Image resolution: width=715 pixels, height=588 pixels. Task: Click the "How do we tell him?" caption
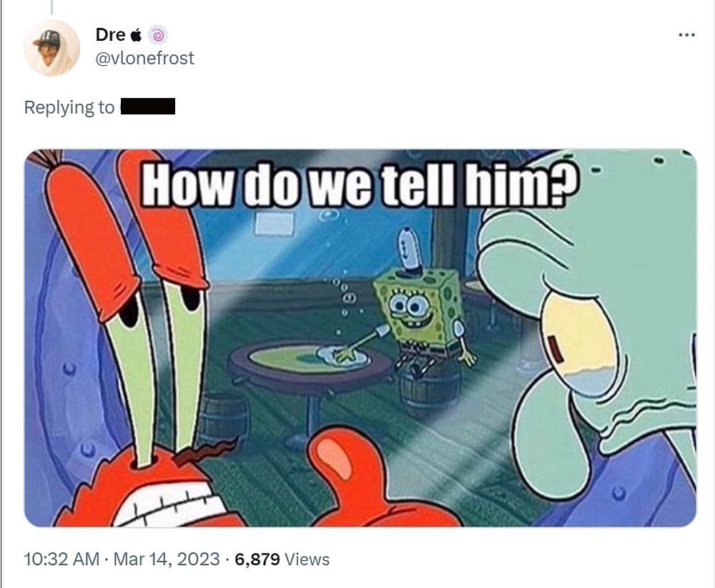pos(360,185)
